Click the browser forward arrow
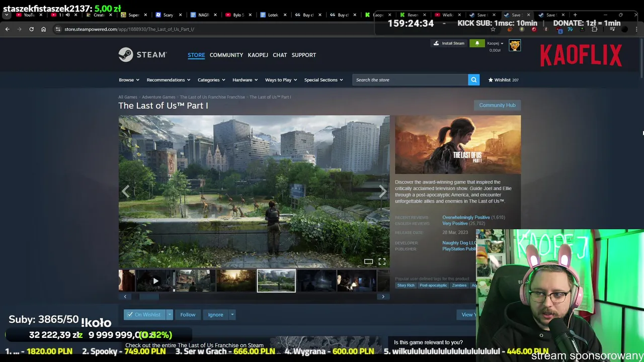The width and height of the screenshot is (644, 362). tap(19, 29)
